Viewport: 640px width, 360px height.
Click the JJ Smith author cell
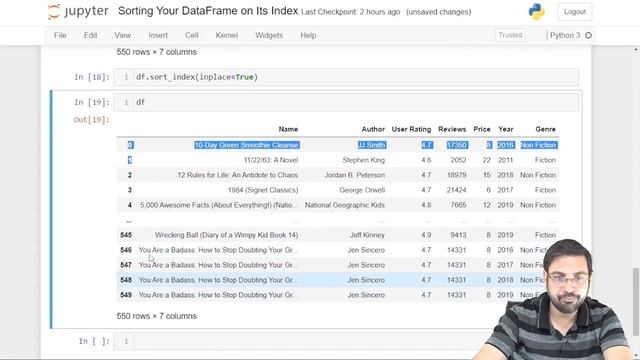click(371, 145)
